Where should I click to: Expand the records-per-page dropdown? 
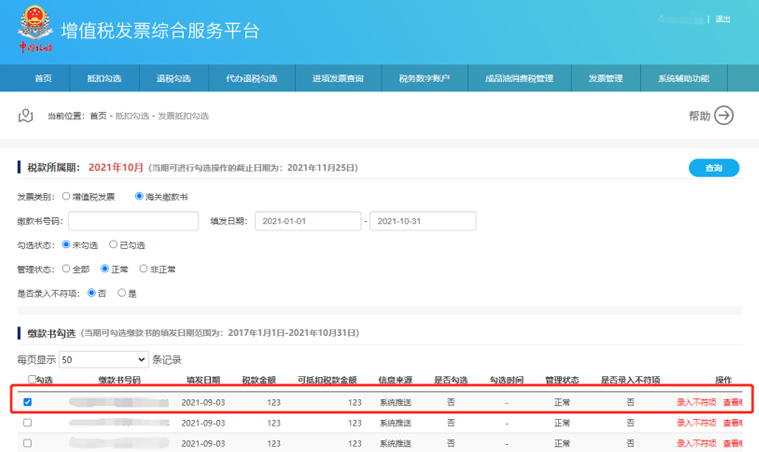click(x=103, y=359)
